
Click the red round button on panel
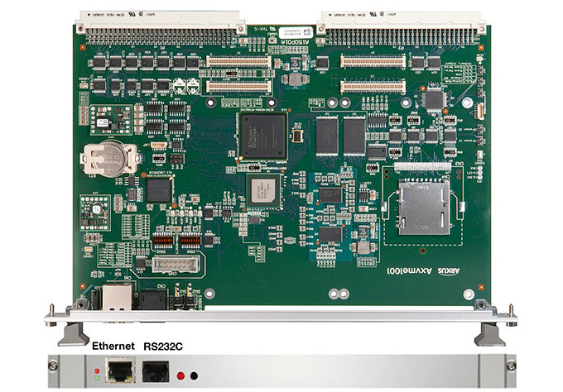[180, 375]
